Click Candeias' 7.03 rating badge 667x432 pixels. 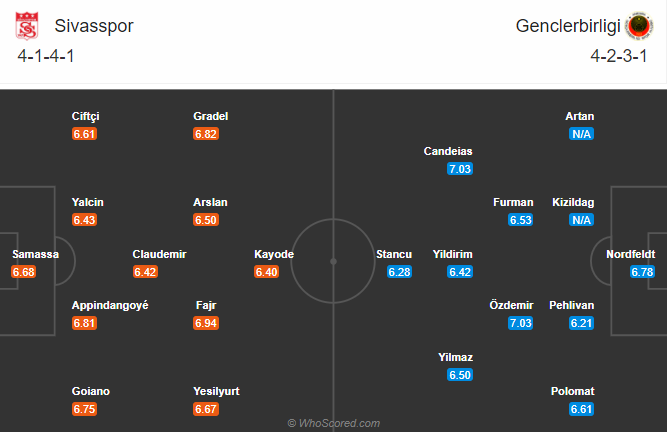tap(460, 169)
